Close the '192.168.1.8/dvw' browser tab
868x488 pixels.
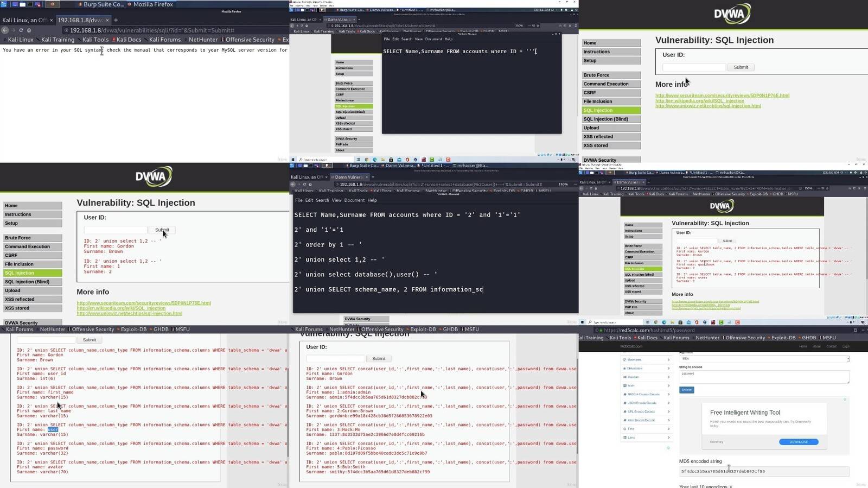107,20
